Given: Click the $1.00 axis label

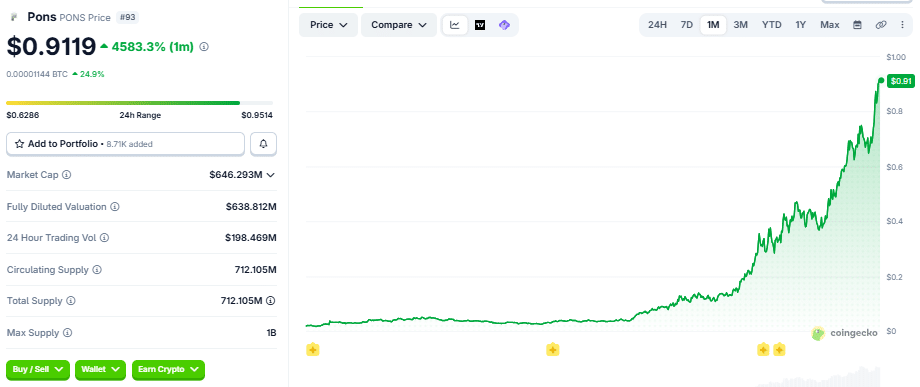Looking at the screenshot, I should pyautogui.click(x=897, y=57).
